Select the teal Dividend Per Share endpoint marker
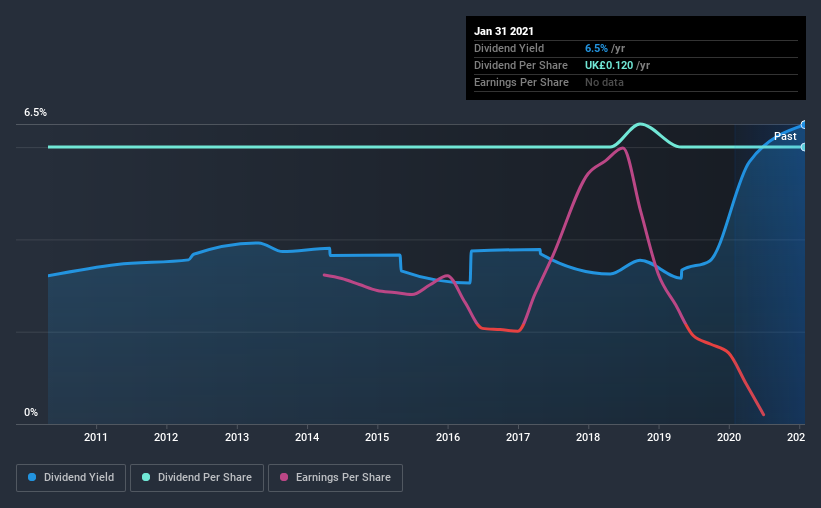Image resolution: width=821 pixels, height=508 pixels. coord(804,147)
